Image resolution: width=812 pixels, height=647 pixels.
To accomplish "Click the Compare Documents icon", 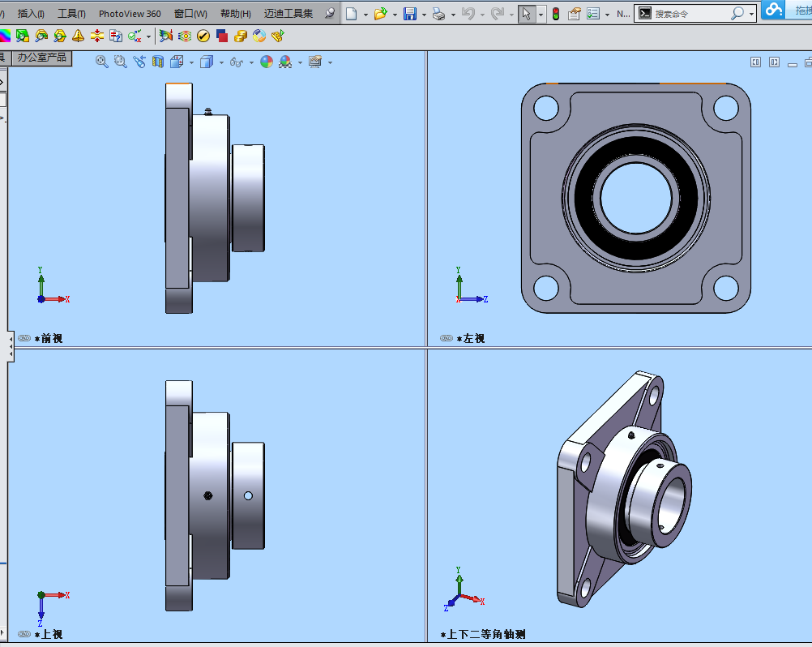I will (x=116, y=36).
